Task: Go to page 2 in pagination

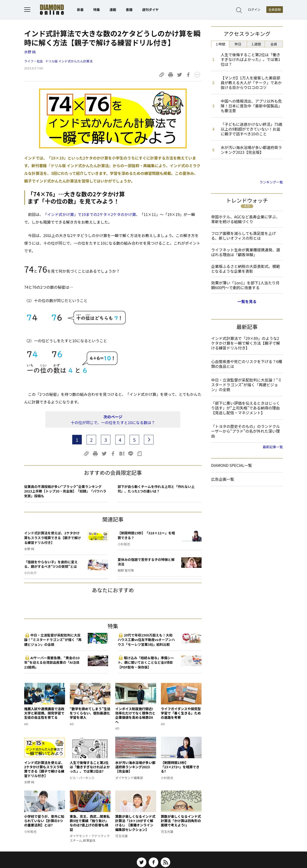Action: [91, 440]
